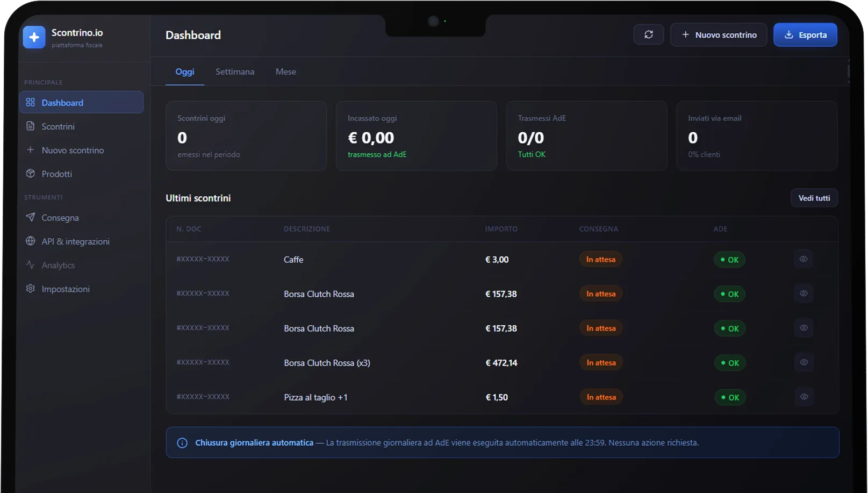This screenshot has height=493, width=868.
Task: Click the € 472,14 amount
Action: click(x=501, y=363)
